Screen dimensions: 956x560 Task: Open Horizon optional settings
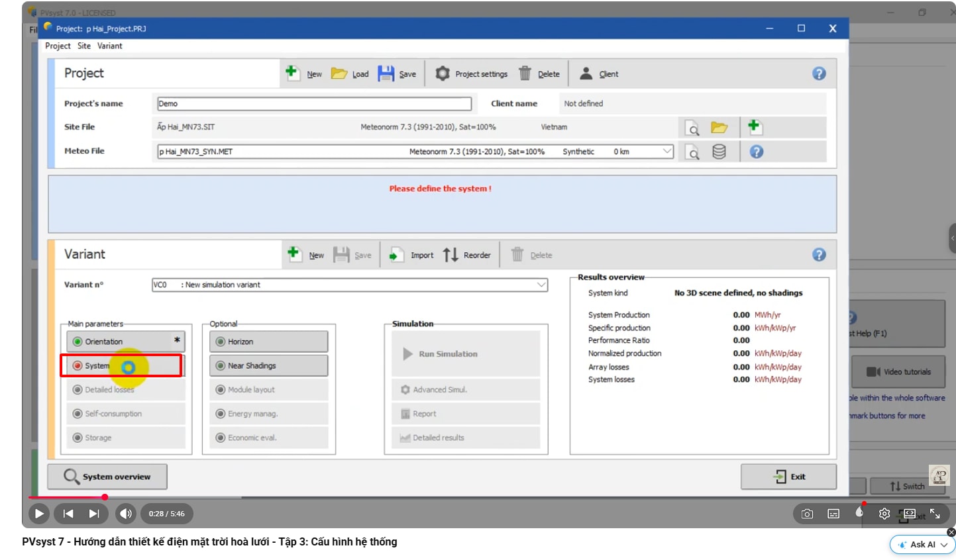(x=268, y=342)
